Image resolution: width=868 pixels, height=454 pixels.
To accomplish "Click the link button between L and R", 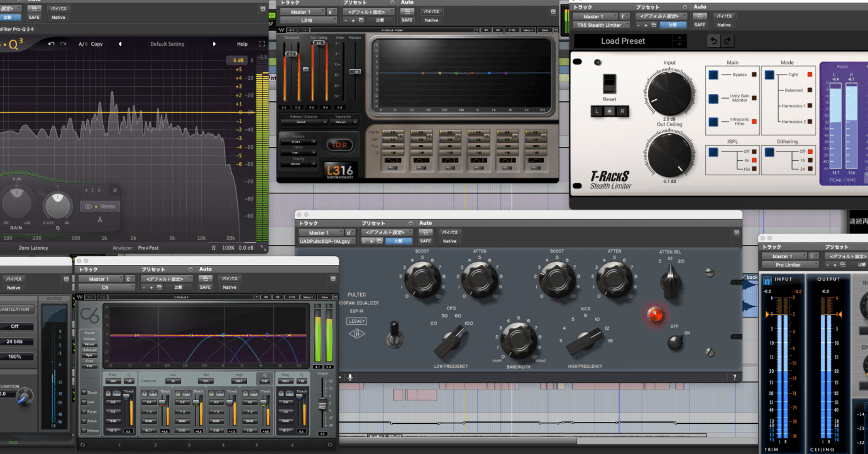I will coord(610,111).
